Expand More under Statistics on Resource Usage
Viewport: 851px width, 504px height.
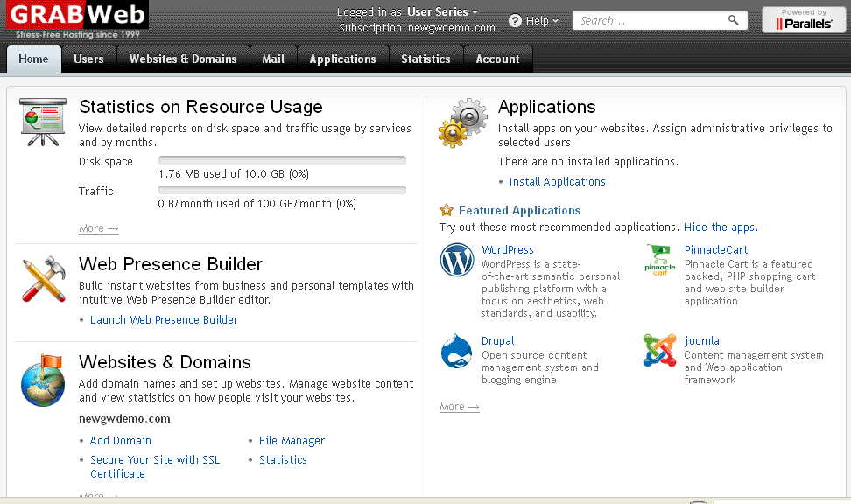pyautogui.click(x=98, y=228)
